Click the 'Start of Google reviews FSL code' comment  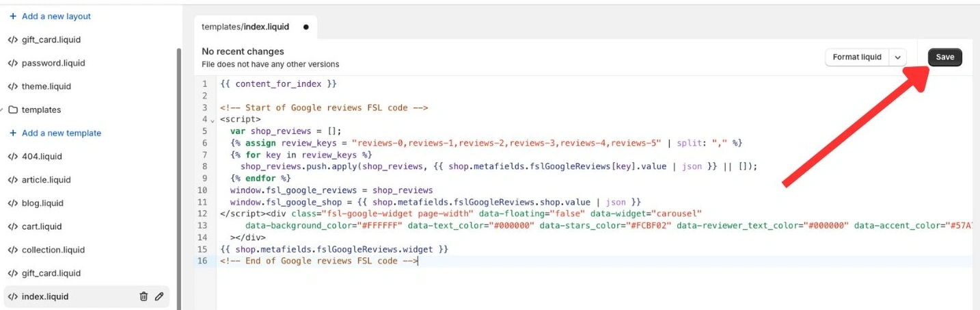pyautogui.click(x=324, y=107)
